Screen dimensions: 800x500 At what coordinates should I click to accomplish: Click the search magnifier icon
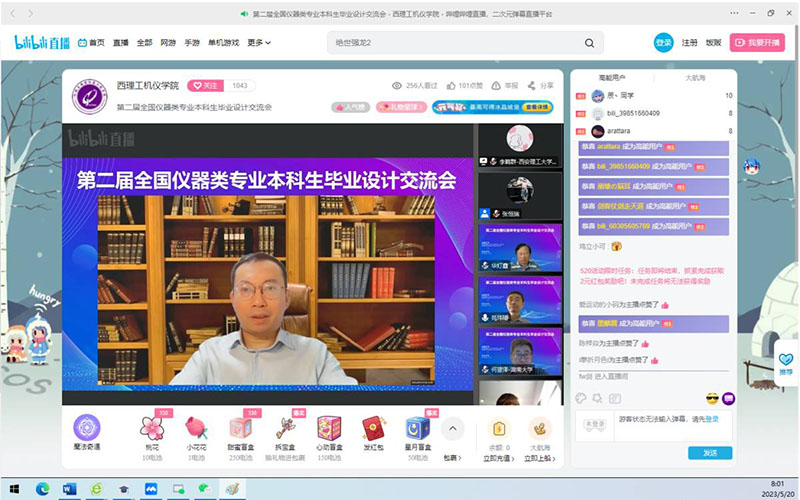point(590,43)
